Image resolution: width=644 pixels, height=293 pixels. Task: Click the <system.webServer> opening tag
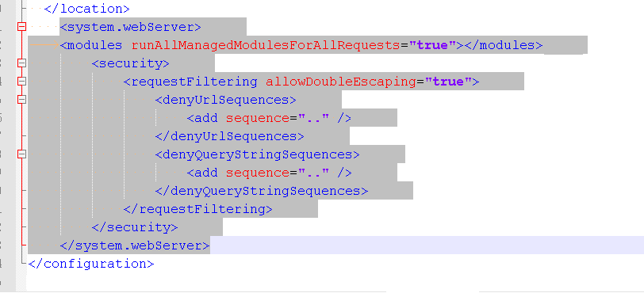click(x=130, y=27)
